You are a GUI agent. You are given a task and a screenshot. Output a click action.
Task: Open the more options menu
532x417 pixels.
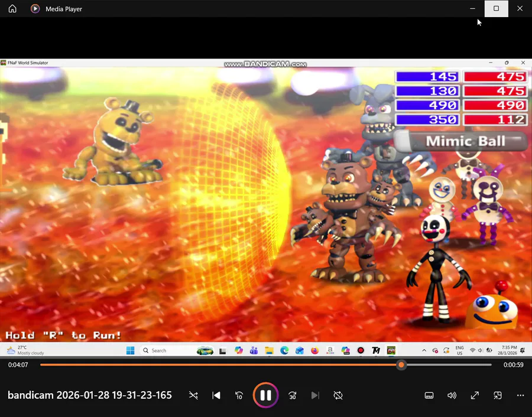click(x=520, y=395)
